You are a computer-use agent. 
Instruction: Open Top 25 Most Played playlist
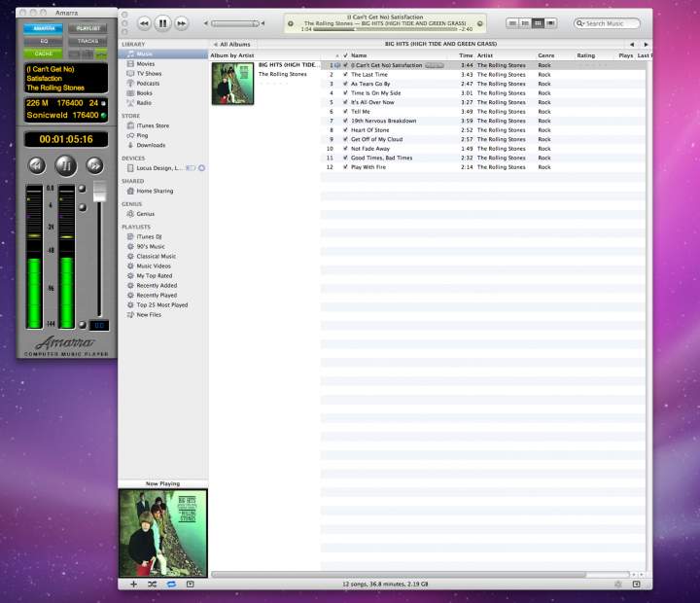(x=163, y=305)
